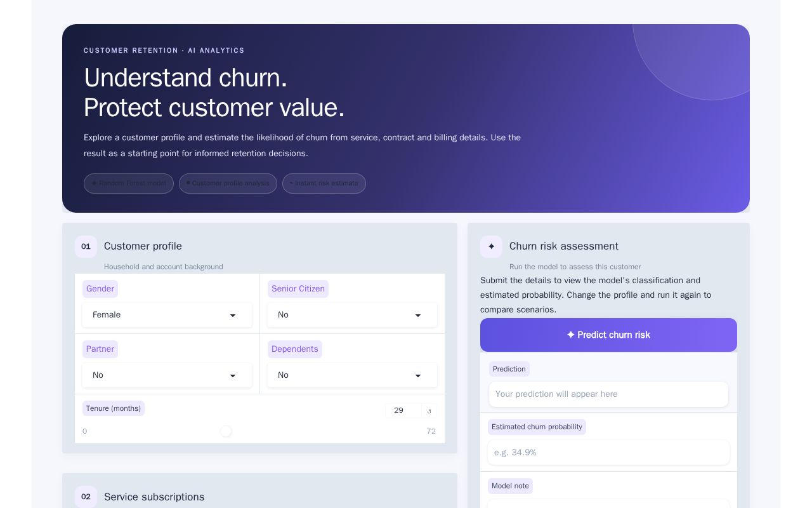Screen dimensions: 812x508
Task: Click the reset icon beside the Tenure value
Action: pyautogui.click(x=429, y=411)
